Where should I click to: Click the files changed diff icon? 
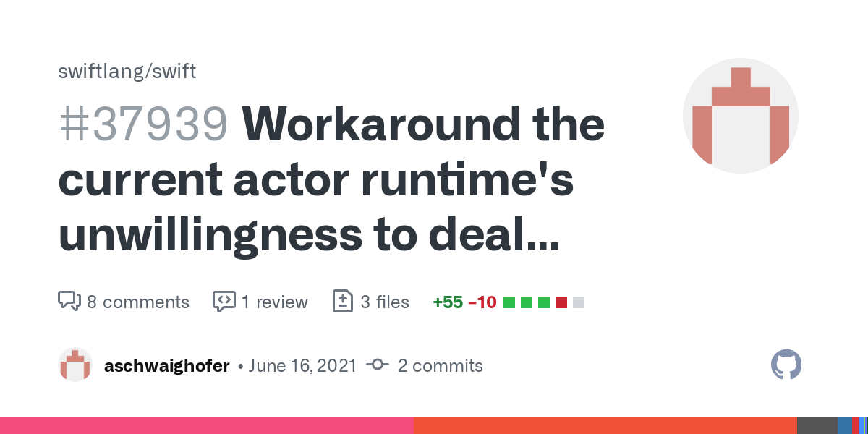point(342,301)
